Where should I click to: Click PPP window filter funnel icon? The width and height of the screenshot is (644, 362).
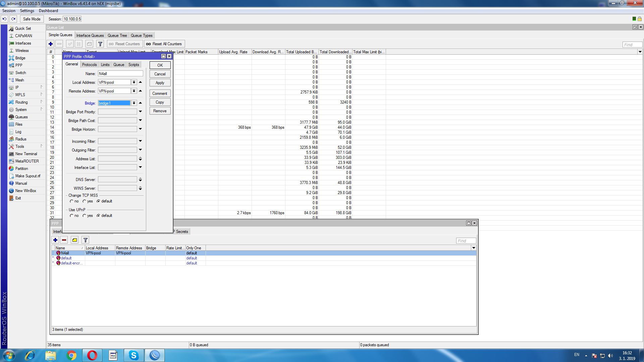click(86, 240)
